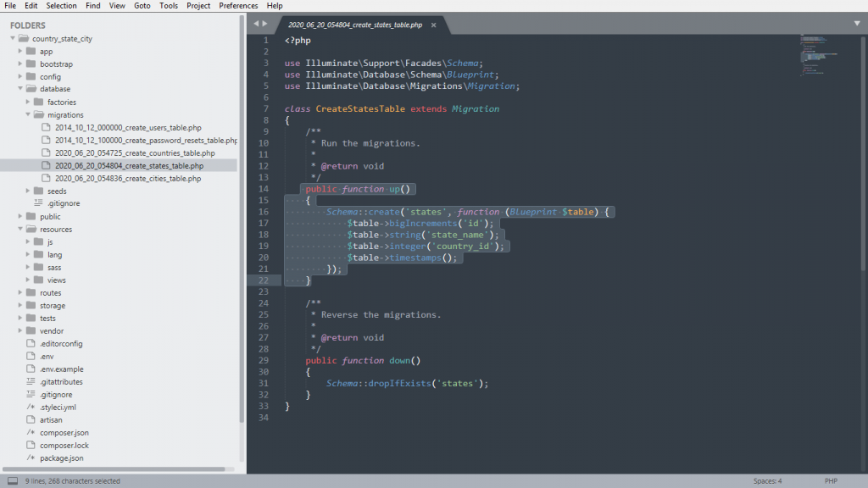Click the file icon beside composer.json
Screen dimensions: 868x488
point(30,433)
